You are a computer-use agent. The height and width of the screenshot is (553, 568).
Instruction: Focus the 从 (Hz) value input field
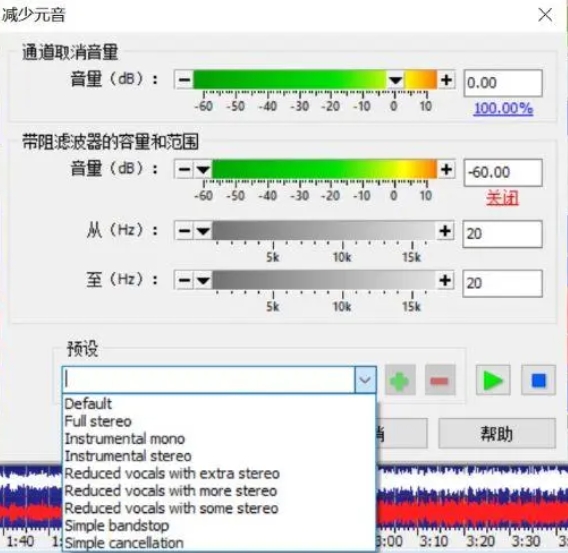pyautogui.click(x=502, y=234)
